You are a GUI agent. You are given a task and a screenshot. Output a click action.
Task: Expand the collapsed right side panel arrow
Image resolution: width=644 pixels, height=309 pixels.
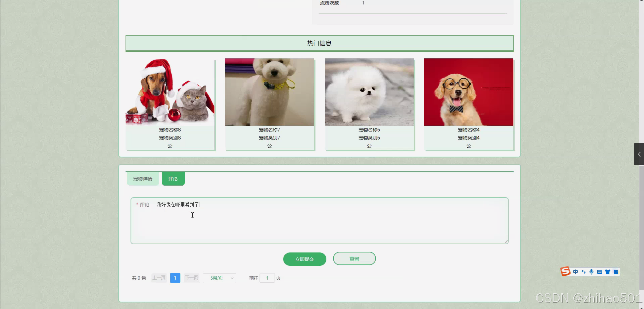coord(639,154)
